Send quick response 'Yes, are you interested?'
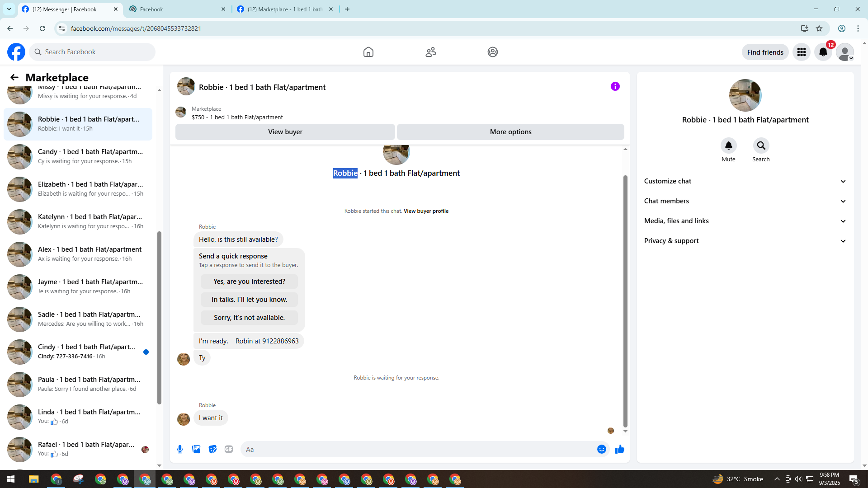 point(249,282)
